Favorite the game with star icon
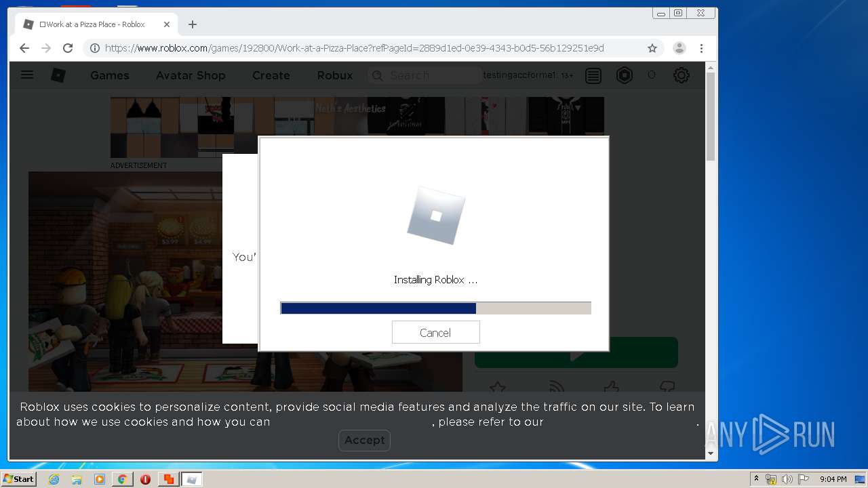This screenshot has height=488, width=868. tap(498, 386)
